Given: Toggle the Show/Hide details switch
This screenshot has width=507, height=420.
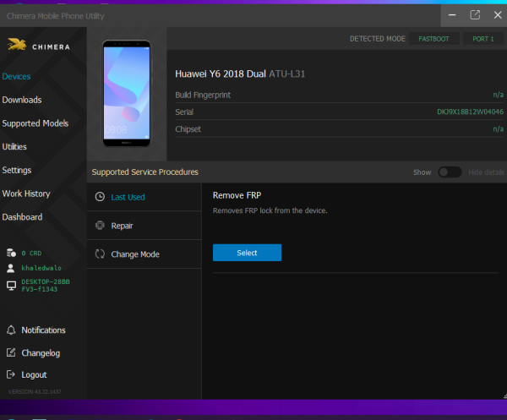Looking at the screenshot, I should click(x=450, y=172).
